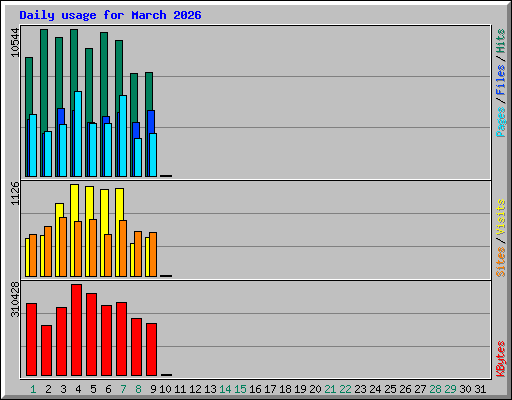
Task: Click the day 5 axis label
Action: pyautogui.click(x=93, y=389)
